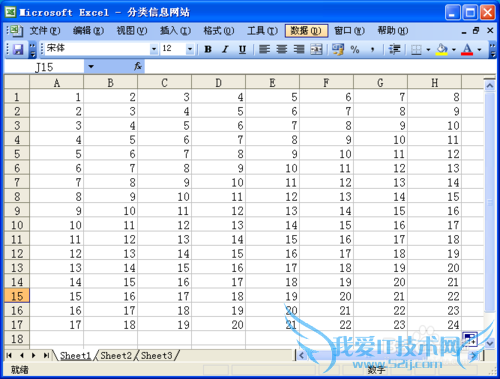The height and width of the screenshot is (379, 500).
Task: Close workbook window in menu bar
Action: [490, 31]
